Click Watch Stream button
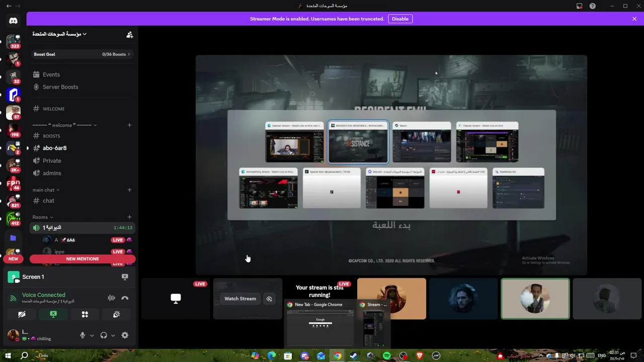Screen dimensions: 644x362 coord(240,299)
